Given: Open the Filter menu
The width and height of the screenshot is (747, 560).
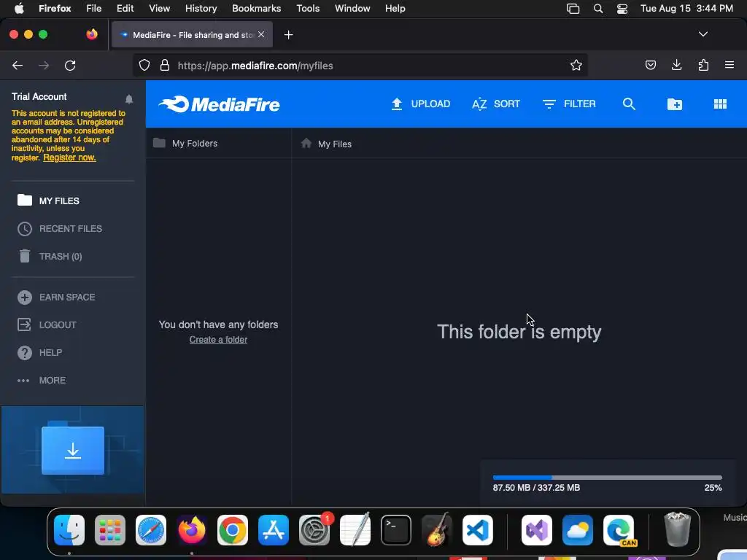Looking at the screenshot, I should (x=569, y=104).
